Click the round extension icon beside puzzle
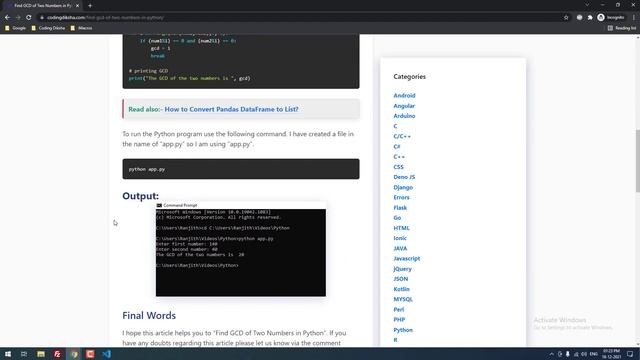 click(579, 18)
